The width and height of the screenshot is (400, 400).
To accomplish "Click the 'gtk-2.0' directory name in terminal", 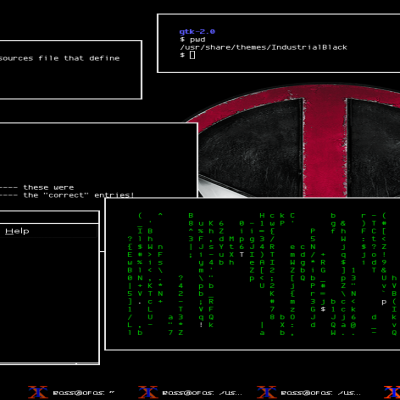I will click(x=197, y=32).
